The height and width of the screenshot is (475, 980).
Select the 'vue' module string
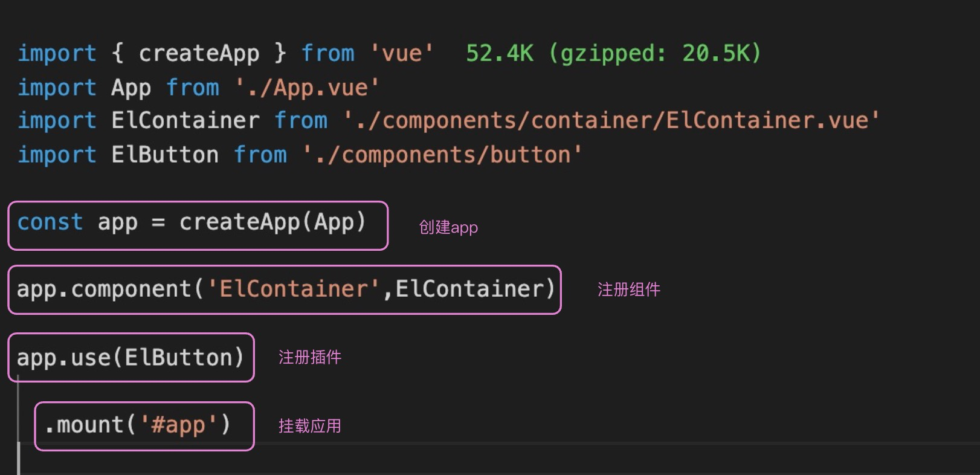click(402, 54)
